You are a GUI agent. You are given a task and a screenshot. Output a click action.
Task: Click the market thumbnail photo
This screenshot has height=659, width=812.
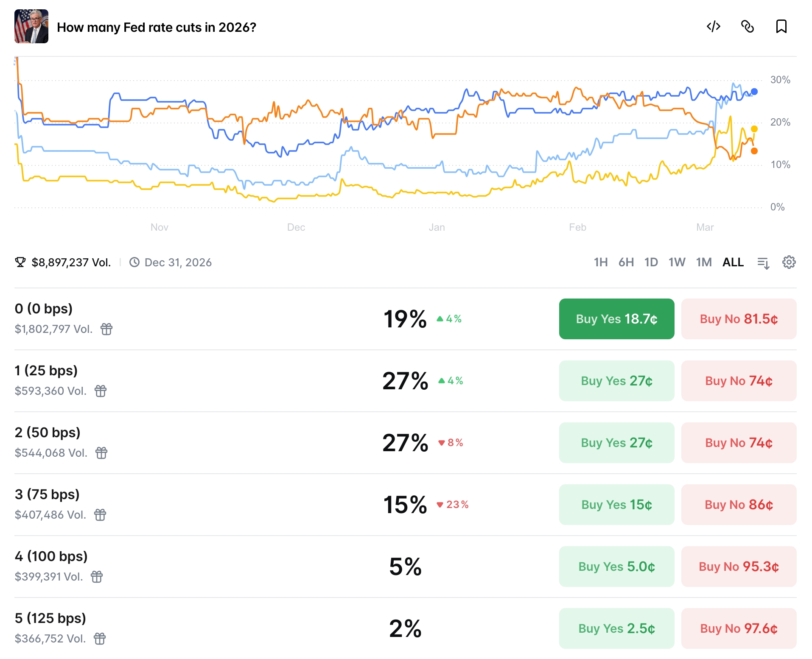pyautogui.click(x=31, y=27)
